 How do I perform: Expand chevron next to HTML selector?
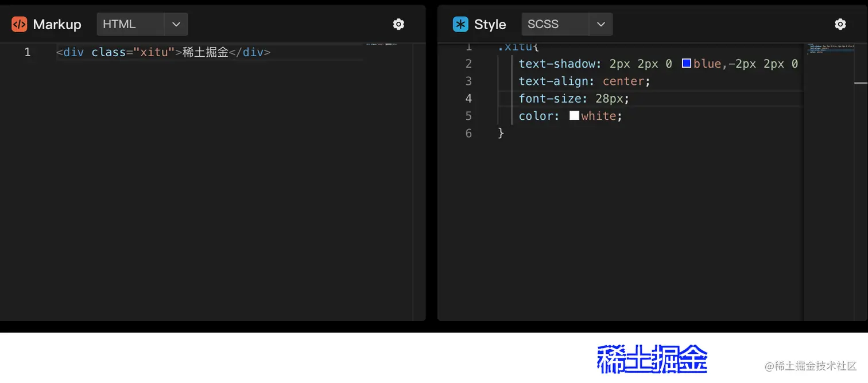(176, 24)
